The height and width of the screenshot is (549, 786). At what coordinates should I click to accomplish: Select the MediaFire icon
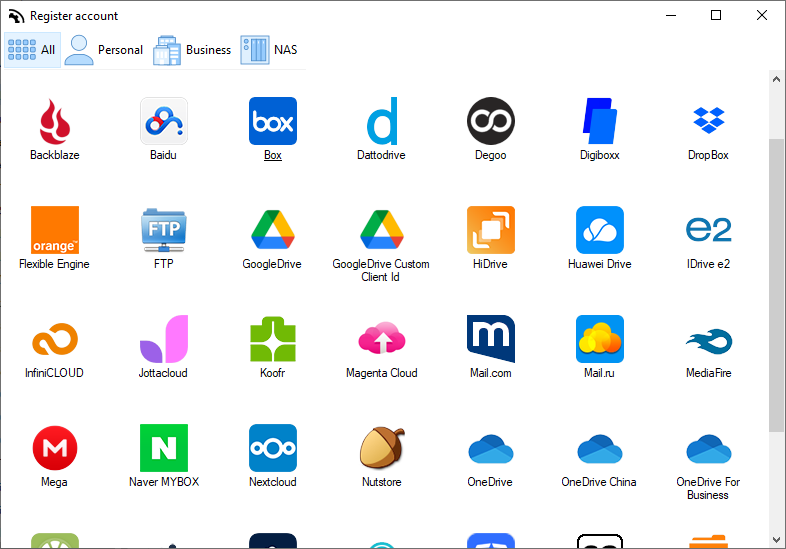click(709, 341)
